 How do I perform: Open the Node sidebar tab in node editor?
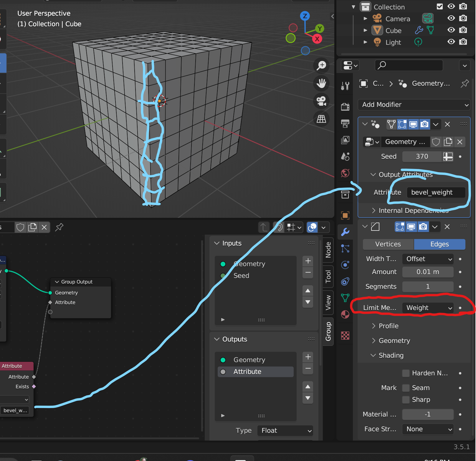[328, 250]
